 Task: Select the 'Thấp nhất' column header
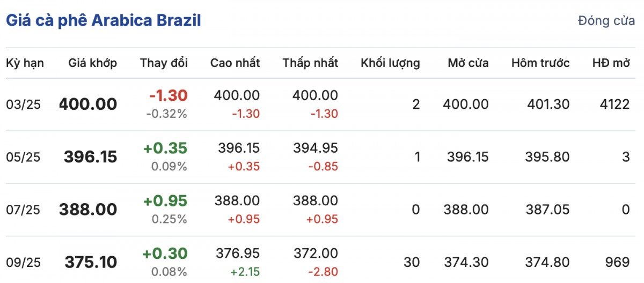coord(310,63)
